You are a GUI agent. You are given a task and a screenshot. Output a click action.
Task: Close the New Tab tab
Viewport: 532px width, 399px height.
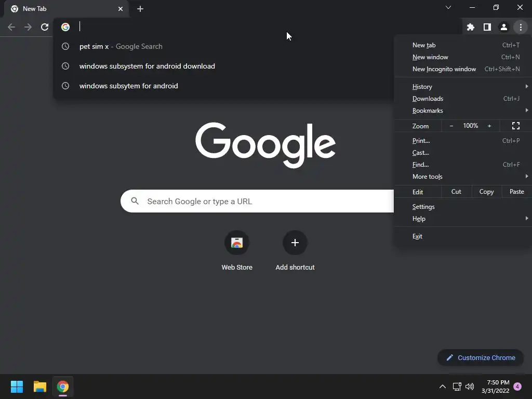[121, 9]
